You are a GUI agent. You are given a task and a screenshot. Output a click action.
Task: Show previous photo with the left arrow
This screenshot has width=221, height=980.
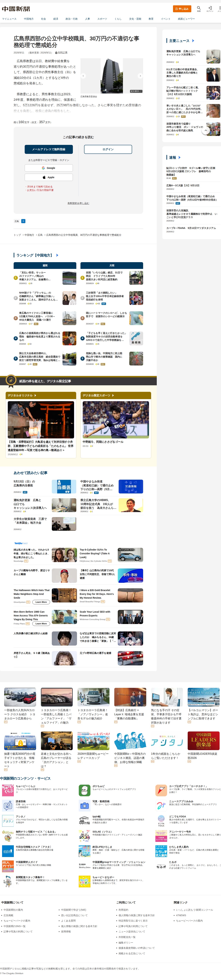(x=83, y=76)
